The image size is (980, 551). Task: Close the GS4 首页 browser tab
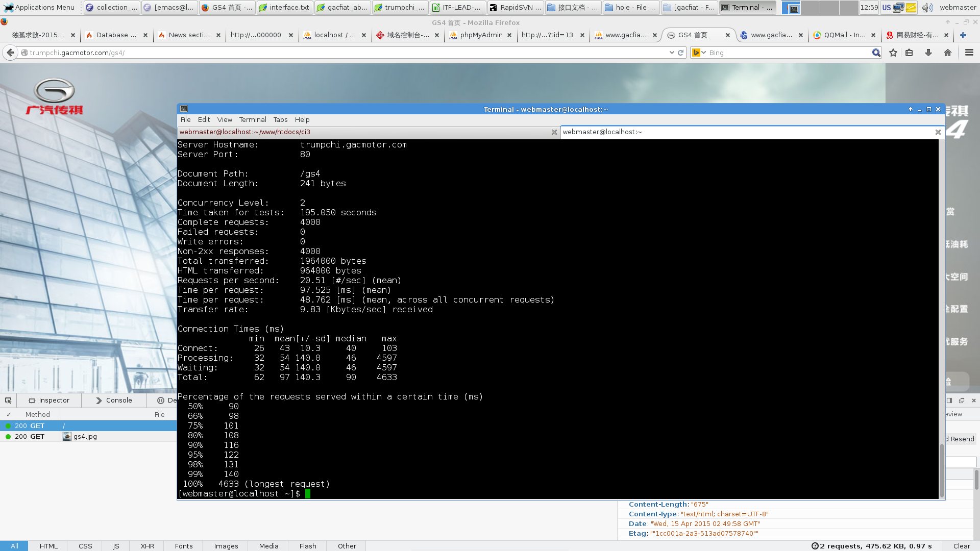728,35
